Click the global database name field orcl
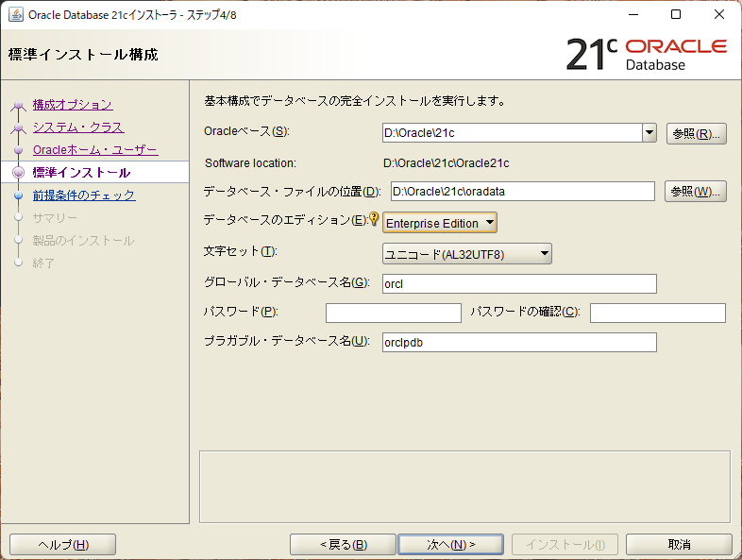Image resolution: width=742 pixels, height=560 pixels. [x=519, y=283]
